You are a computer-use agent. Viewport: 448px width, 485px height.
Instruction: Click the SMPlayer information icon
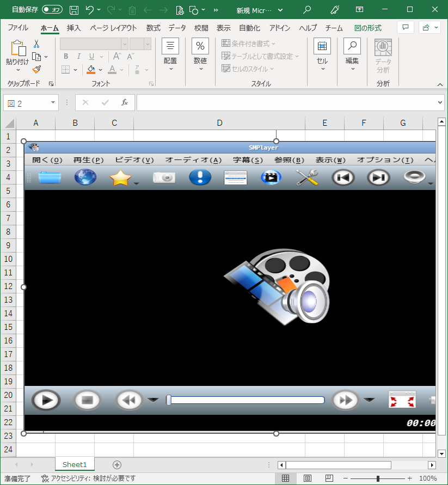(200, 177)
